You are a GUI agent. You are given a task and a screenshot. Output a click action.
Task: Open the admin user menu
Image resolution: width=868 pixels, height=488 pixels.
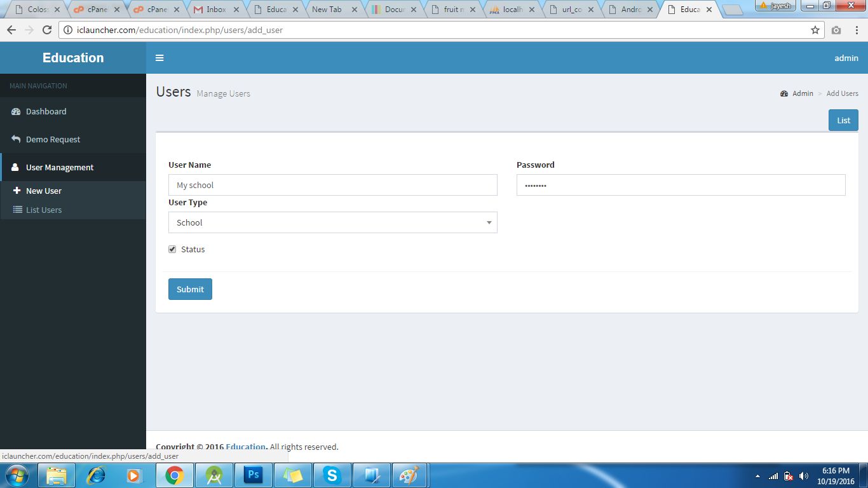click(x=846, y=58)
